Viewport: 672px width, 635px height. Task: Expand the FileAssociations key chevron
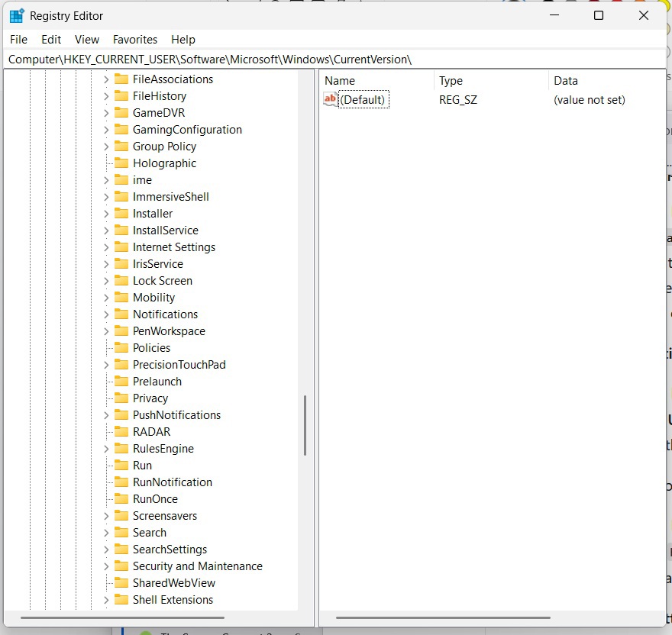coord(106,79)
